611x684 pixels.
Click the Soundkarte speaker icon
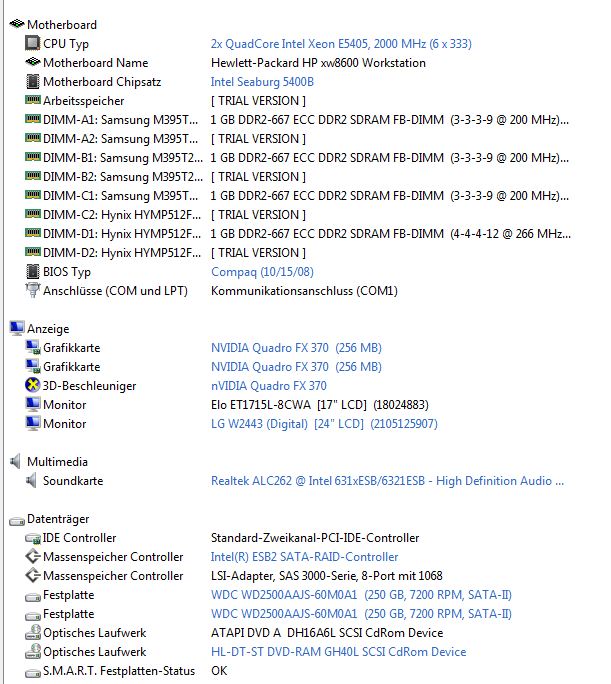click(x=31, y=480)
